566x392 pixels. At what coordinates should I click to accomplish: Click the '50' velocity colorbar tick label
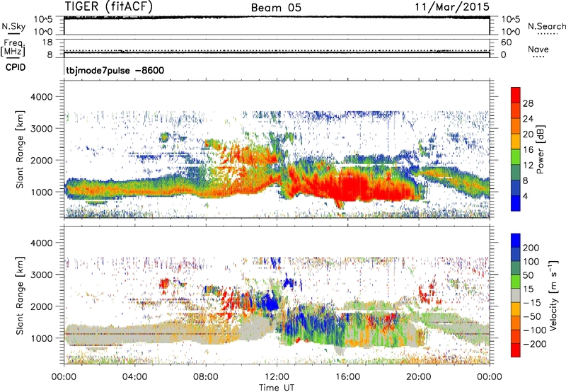click(x=528, y=275)
